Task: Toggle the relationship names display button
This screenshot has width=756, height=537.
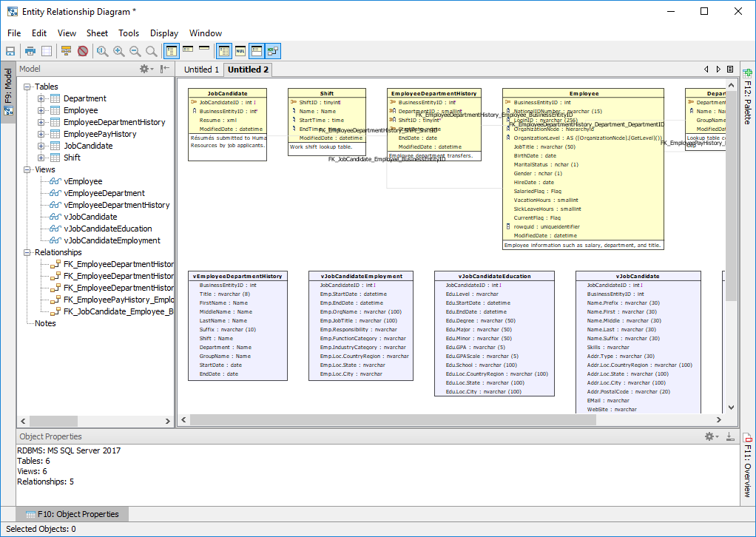Action: (273, 51)
